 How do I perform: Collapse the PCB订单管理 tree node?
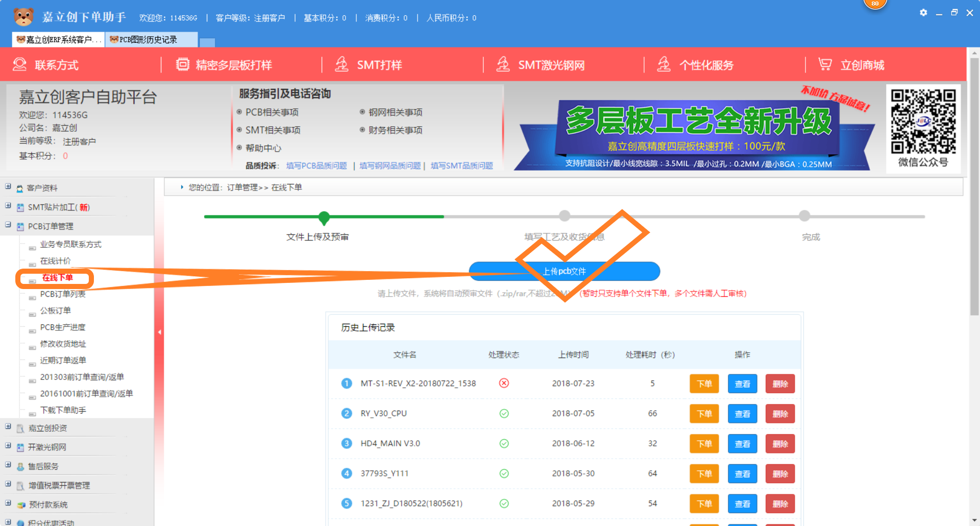coord(8,225)
